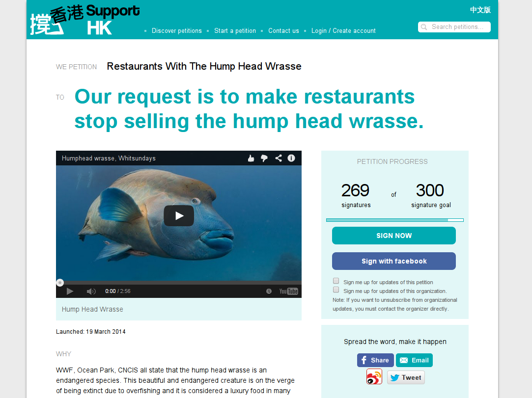This screenshot has height=398, width=532.
Task: Open Discover petitions menu item
Action: 177,31
